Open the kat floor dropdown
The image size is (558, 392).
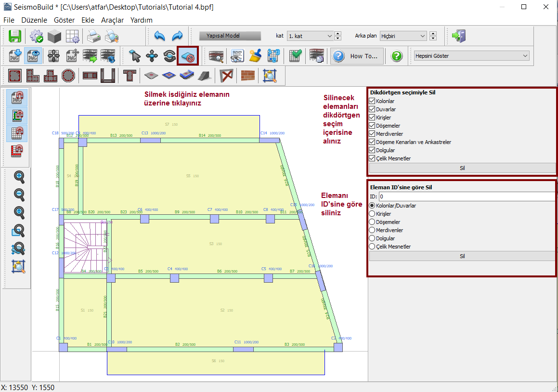tap(310, 36)
